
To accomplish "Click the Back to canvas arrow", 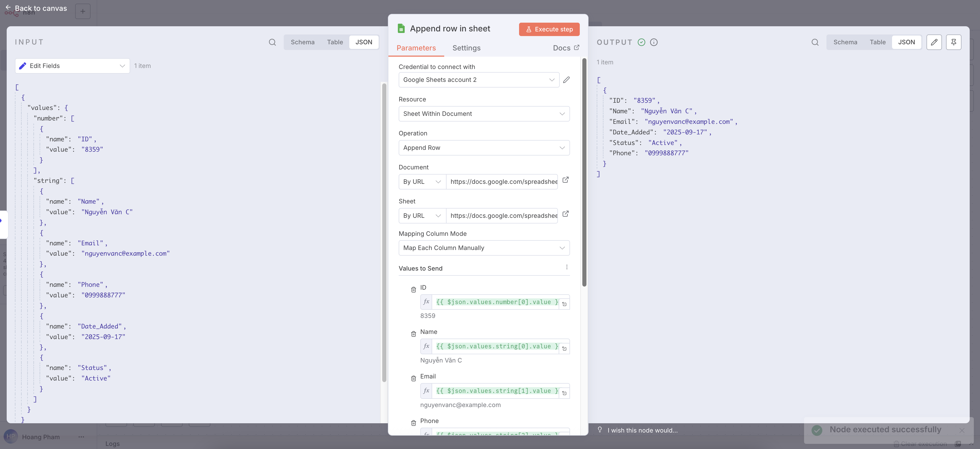I will 8,8.
